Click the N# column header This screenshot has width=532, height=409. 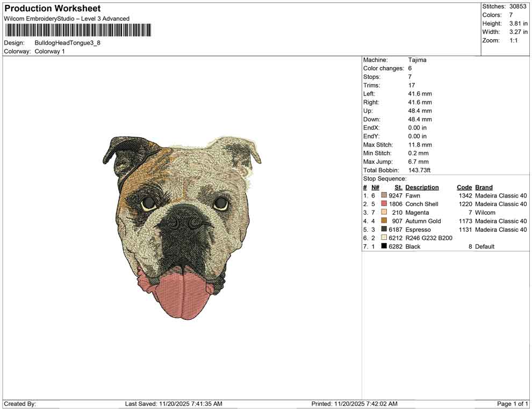[375, 187]
